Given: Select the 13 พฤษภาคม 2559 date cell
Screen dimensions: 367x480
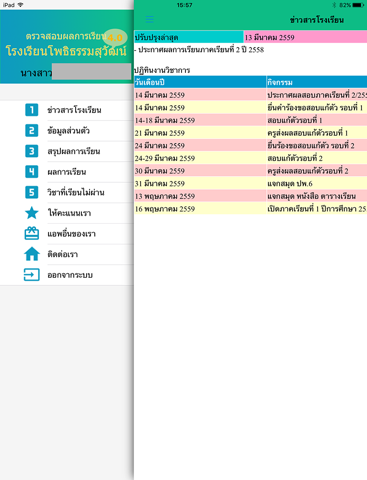Looking at the screenshot, I should click(x=200, y=196).
